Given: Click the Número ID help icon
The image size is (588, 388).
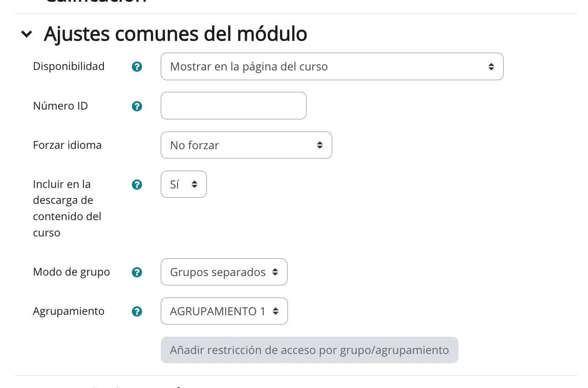Looking at the screenshot, I should [137, 106].
